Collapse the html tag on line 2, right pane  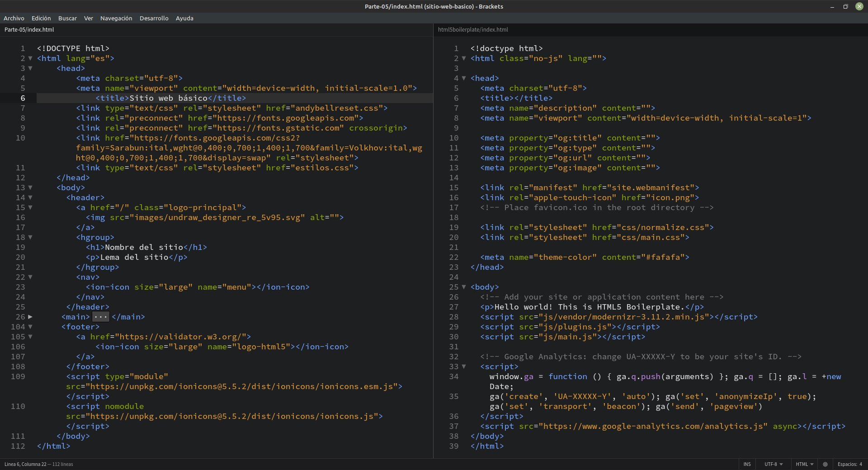pos(464,58)
